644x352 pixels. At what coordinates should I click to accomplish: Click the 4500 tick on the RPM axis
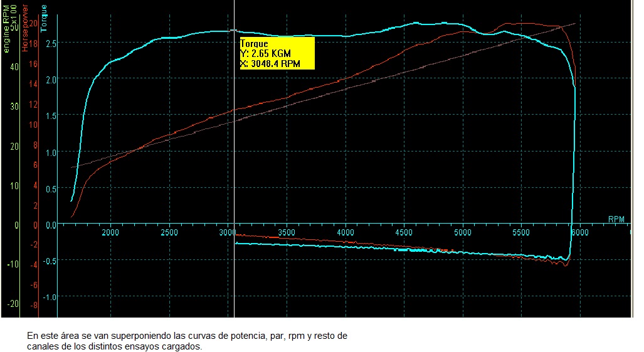click(404, 232)
